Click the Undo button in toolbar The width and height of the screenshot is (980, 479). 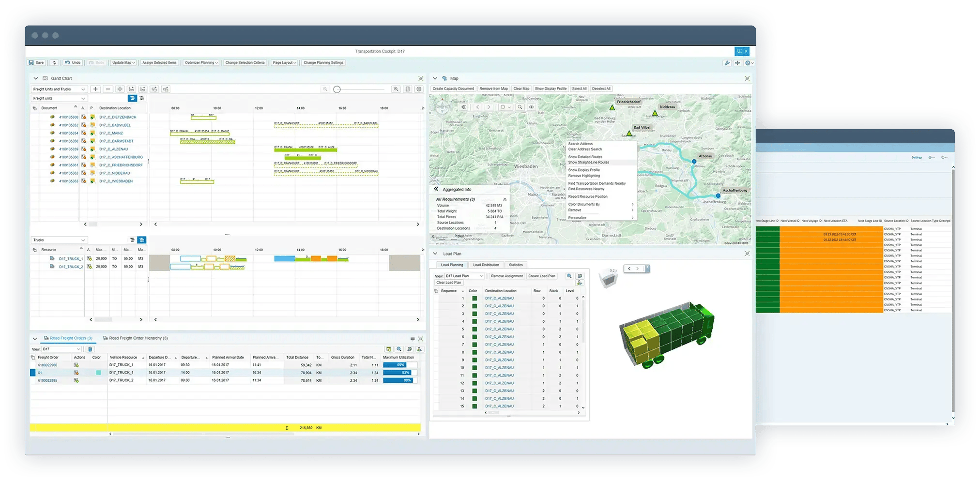[x=73, y=63]
